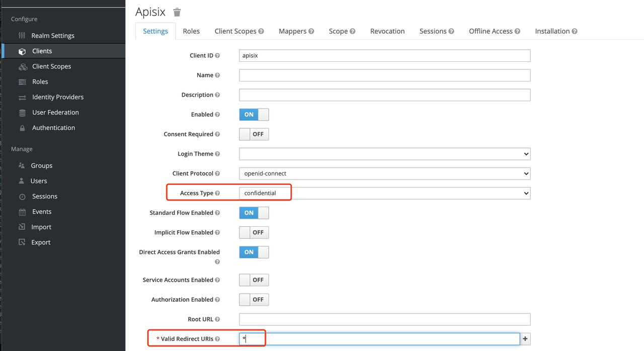Add another Valid Redirect URI with plus button
The width and height of the screenshot is (644, 351).
tap(525, 339)
